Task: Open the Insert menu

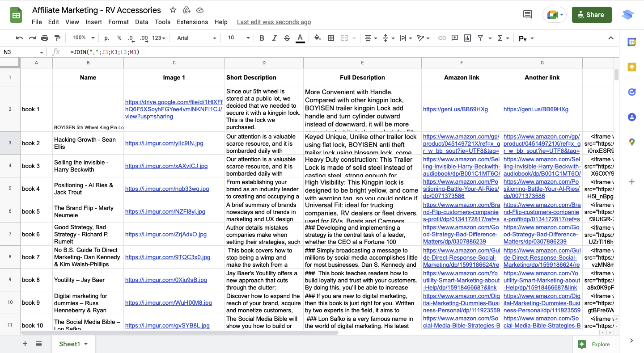Action: tap(94, 22)
